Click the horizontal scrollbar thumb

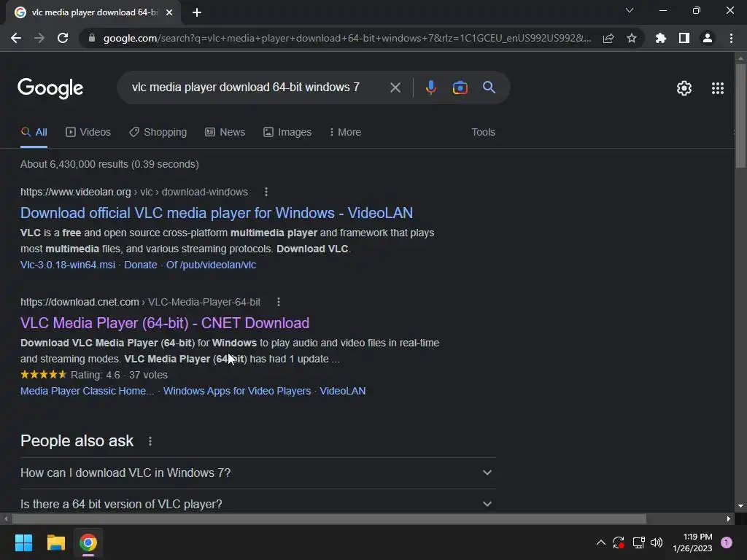point(329,519)
